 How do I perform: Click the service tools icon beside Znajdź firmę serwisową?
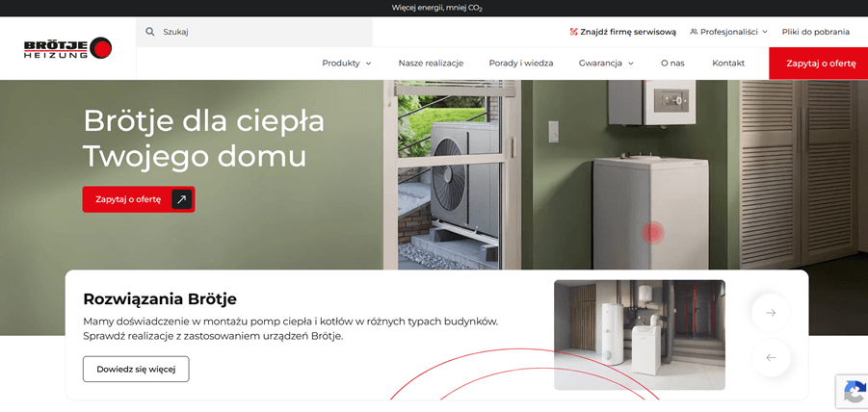[573, 32]
